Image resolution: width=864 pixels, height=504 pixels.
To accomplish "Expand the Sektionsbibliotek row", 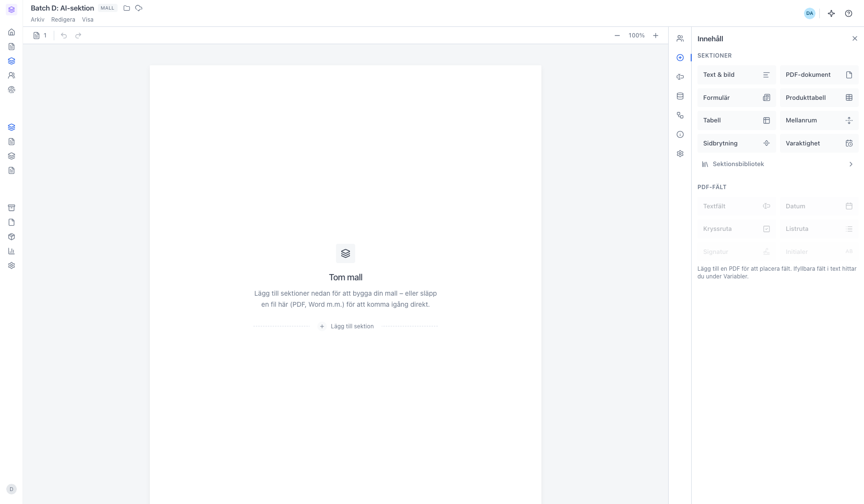I will pos(778,164).
